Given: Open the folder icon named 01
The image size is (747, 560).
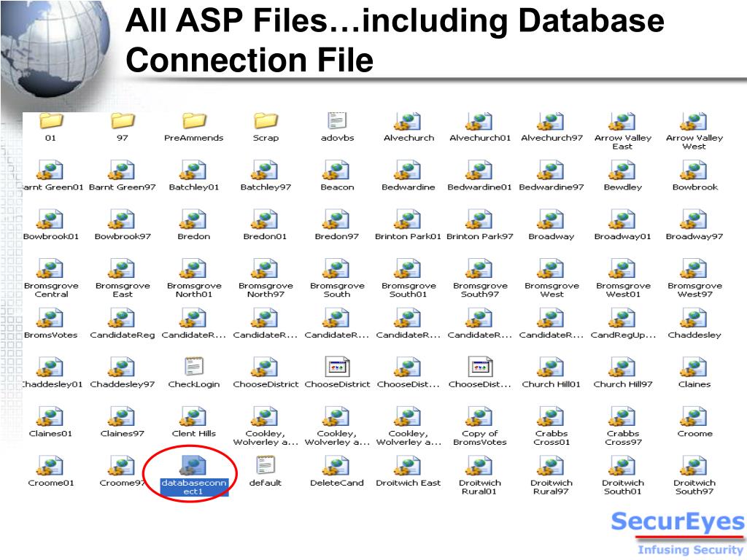Looking at the screenshot, I should click(x=51, y=121).
